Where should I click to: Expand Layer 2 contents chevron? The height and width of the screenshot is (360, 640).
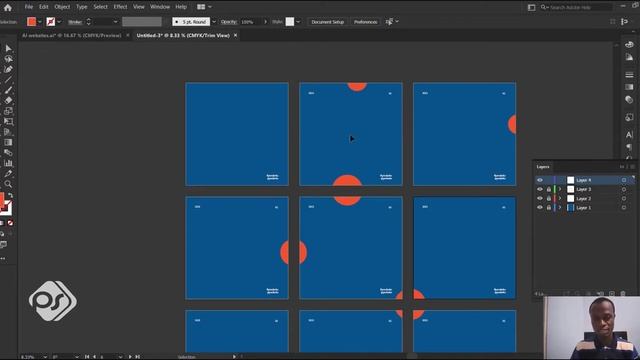560,198
